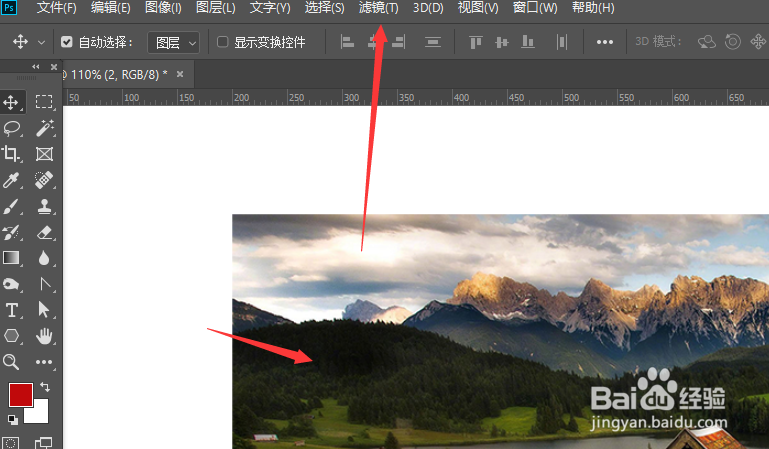Select the Eraser tool
Image resolution: width=769 pixels, height=449 pixels.
(x=44, y=232)
